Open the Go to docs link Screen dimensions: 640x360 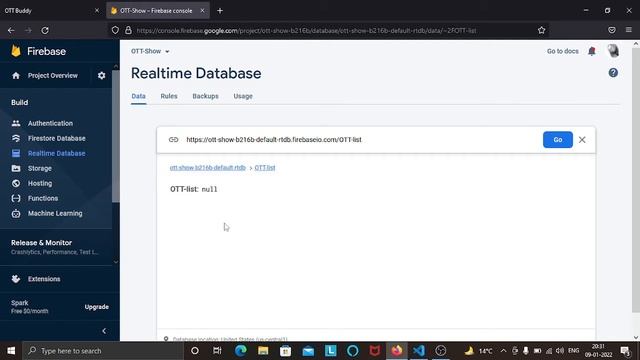[562, 51]
